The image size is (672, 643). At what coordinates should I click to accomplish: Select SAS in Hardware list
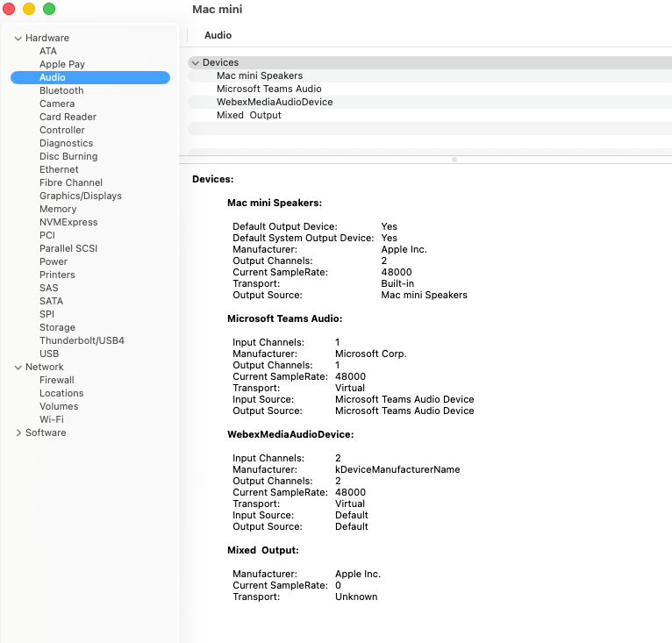(48, 288)
